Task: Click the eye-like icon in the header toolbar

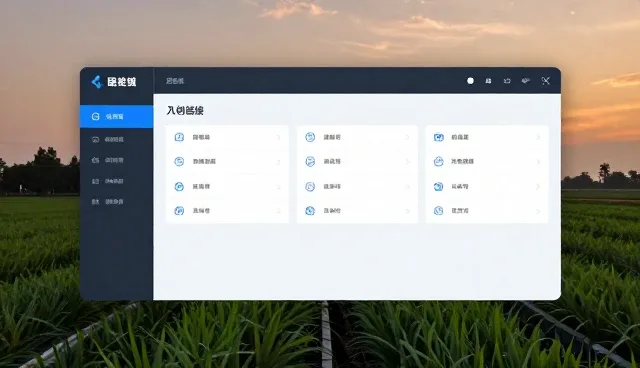Action: [526, 80]
